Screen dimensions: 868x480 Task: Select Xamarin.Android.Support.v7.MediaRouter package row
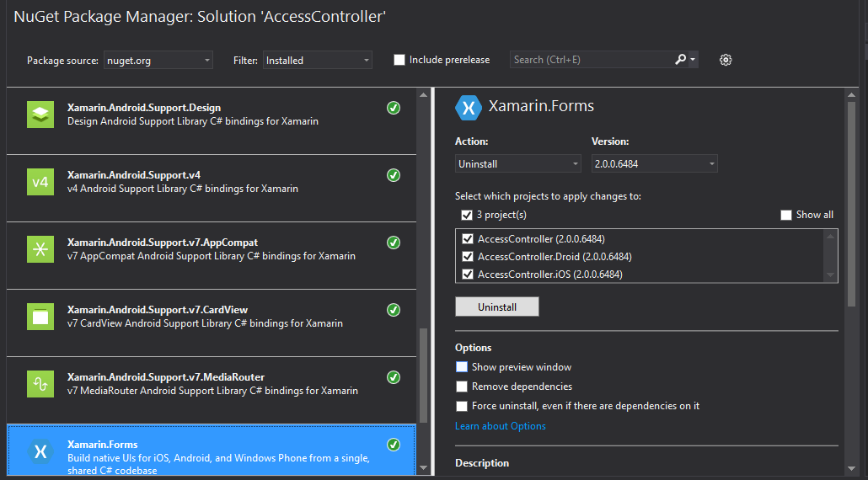coord(211,391)
